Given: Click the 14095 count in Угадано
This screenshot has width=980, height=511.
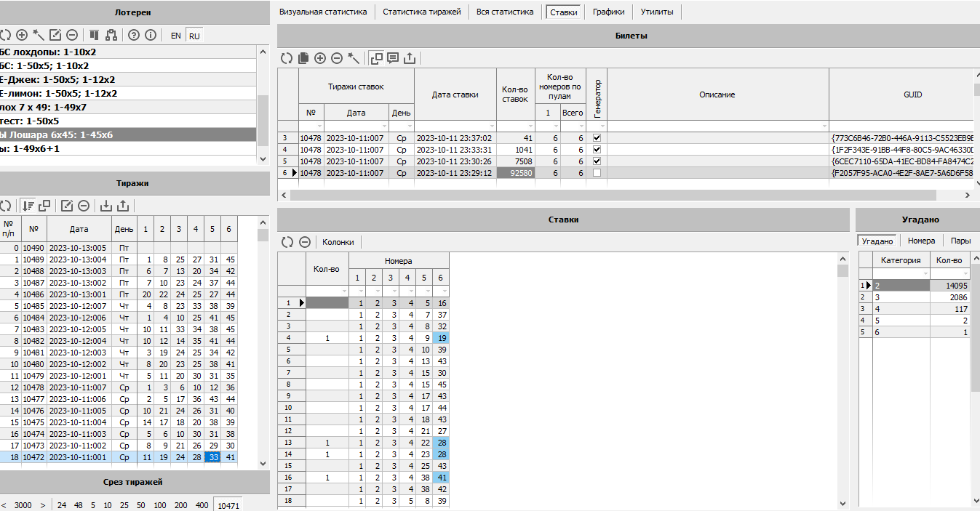Looking at the screenshot, I should coord(949,286).
